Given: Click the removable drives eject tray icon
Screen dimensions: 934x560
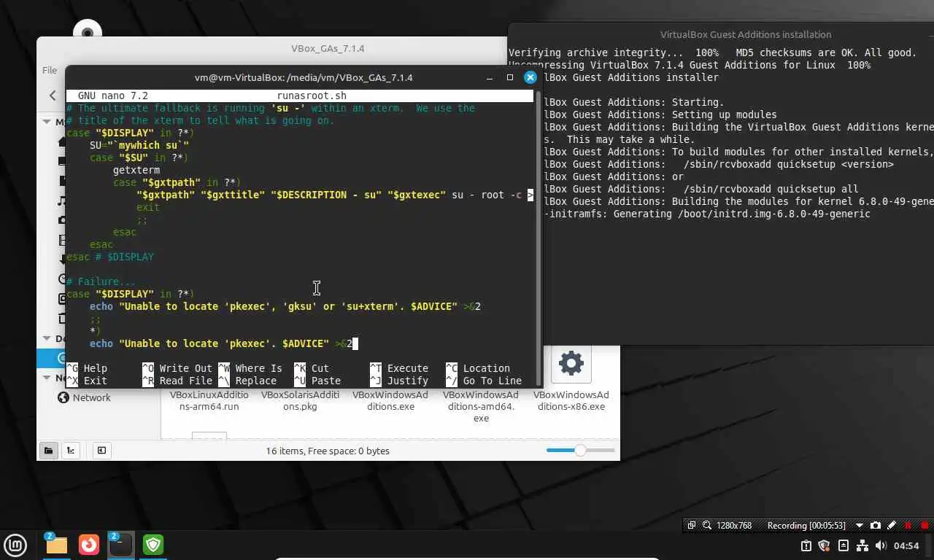Looking at the screenshot, I should point(844,545).
